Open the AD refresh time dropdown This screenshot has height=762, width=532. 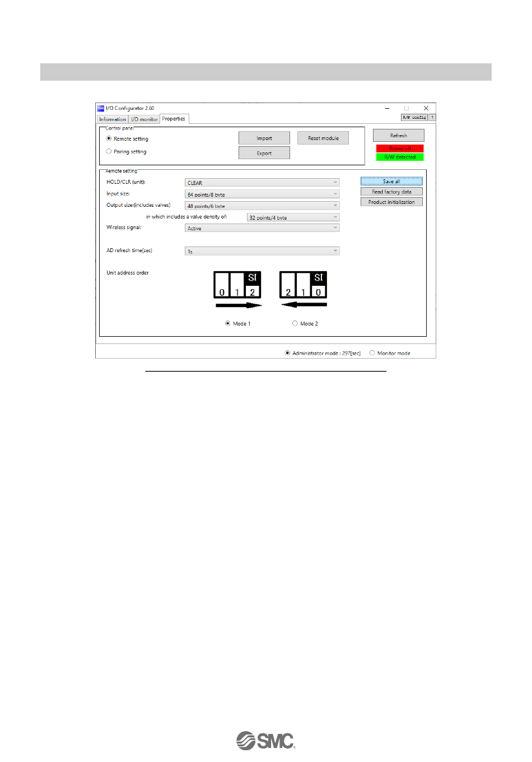262,252
